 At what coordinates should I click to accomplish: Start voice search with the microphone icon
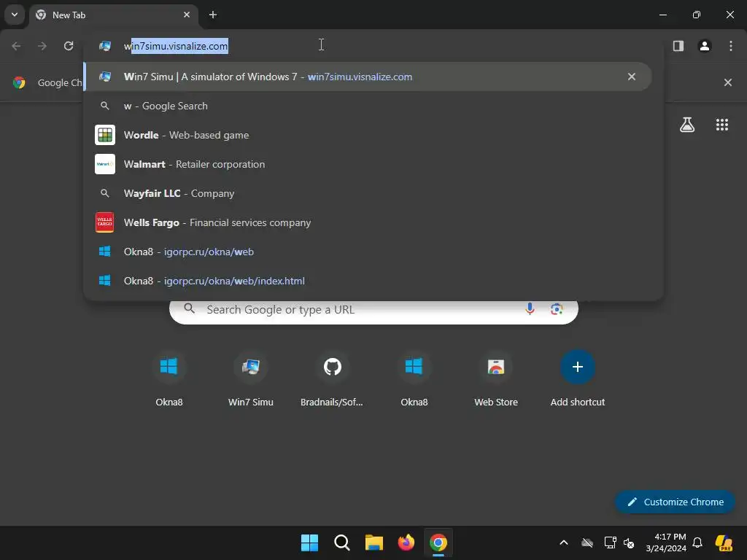[530, 309]
